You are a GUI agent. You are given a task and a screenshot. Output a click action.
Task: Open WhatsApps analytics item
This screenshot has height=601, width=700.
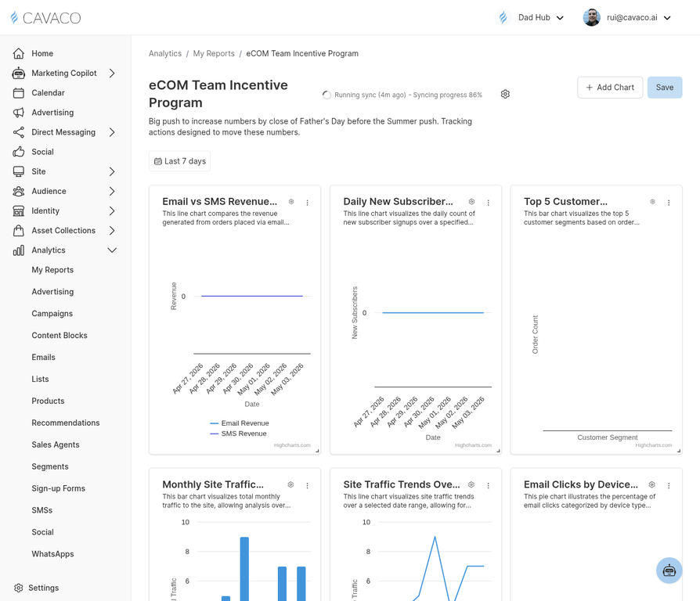[52, 554]
